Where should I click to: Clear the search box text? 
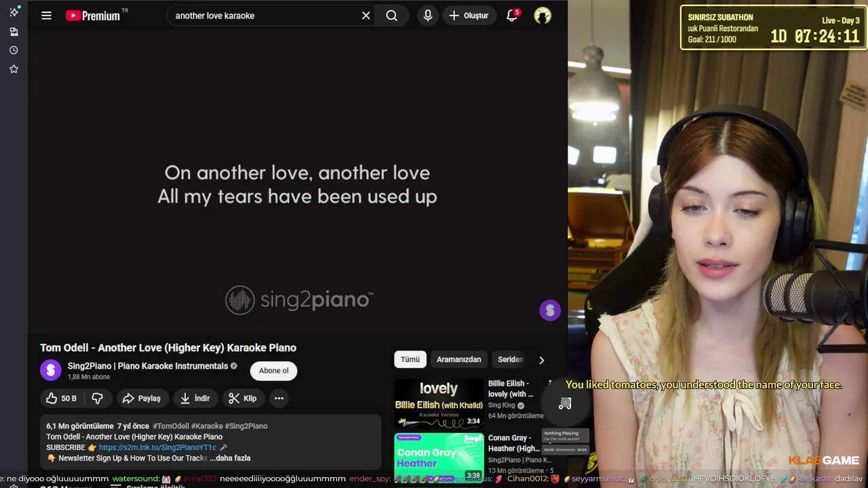[366, 16]
